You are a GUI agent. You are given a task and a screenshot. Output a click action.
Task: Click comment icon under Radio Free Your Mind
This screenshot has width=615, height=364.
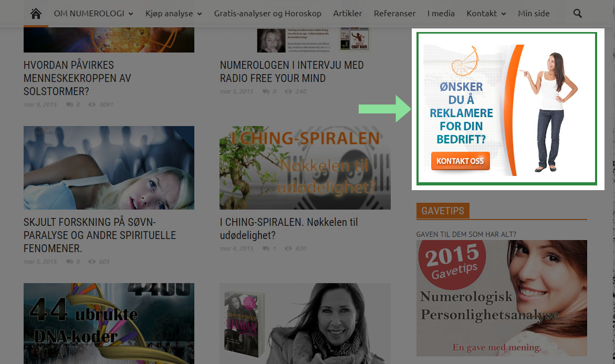(x=266, y=91)
